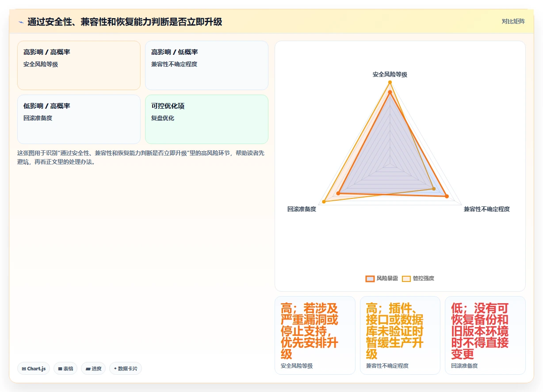The image size is (543, 392).
Task: Click the 数据卡片 tag chip
Action: (126, 369)
